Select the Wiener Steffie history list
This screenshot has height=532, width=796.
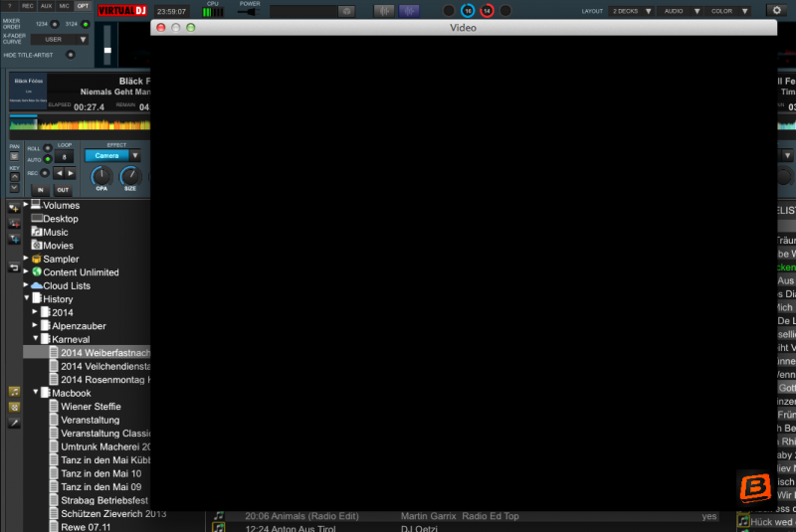coord(91,407)
